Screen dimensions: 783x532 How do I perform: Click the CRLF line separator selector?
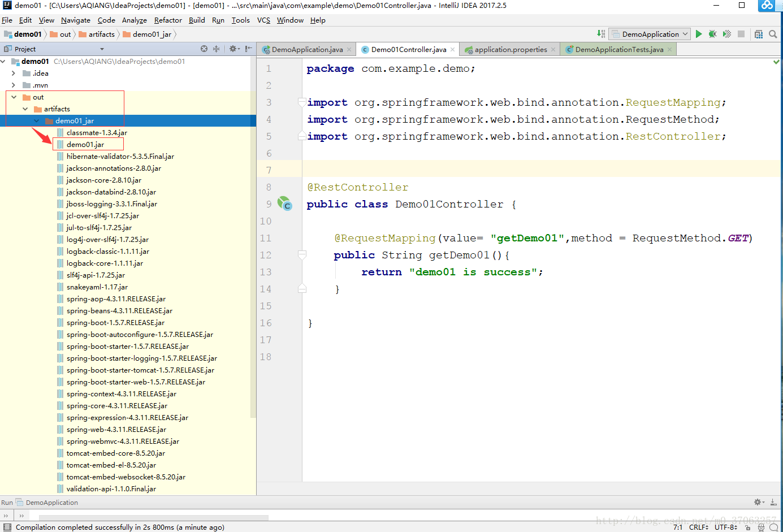(x=699, y=527)
